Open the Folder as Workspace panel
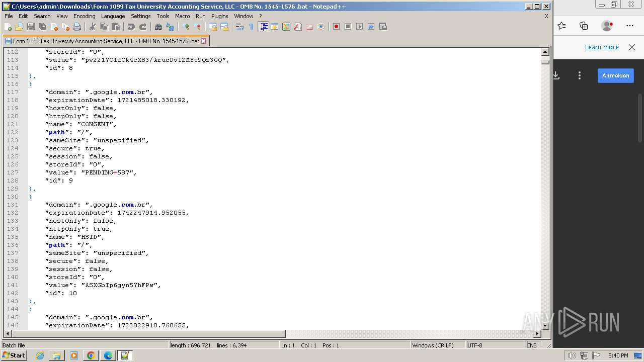The width and height of the screenshot is (644, 362). click(x=309, y=27)
